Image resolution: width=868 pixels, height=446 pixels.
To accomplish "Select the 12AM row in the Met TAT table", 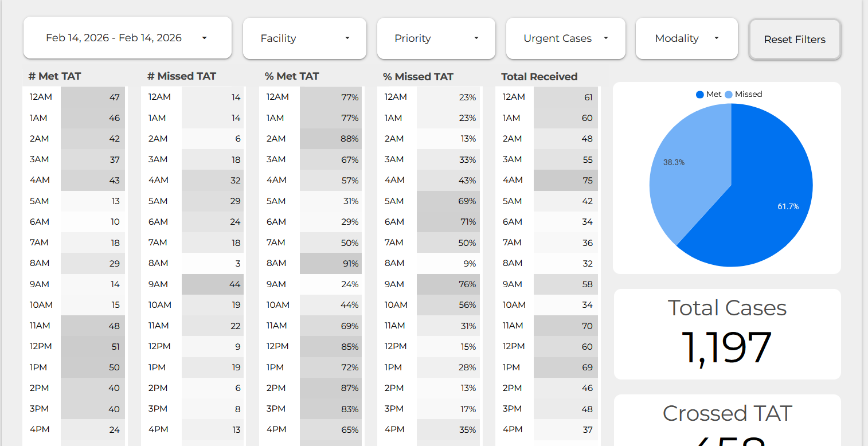I will pos(75,97).
